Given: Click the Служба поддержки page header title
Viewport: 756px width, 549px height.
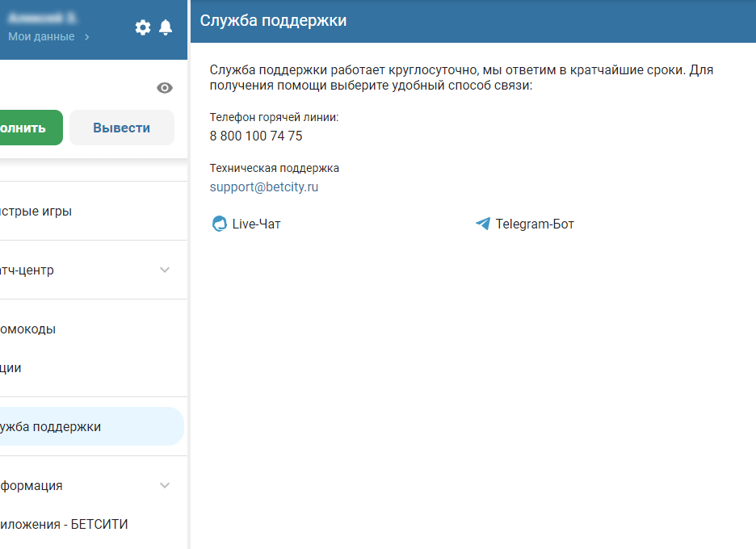Looking at the screenshot, I should 273,21.
